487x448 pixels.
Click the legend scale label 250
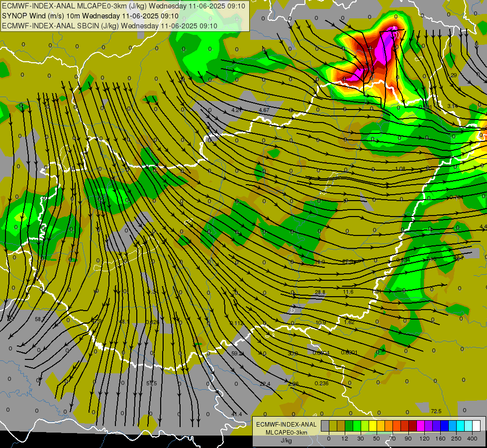pos(456,439)
